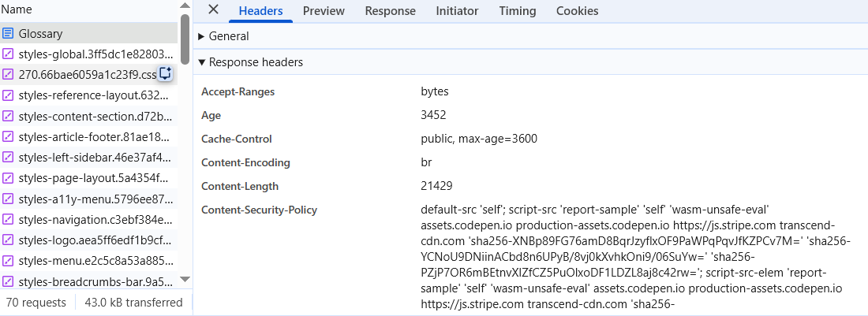Select the styles-article-footer.81ae18 request
The height and width of the screenshot is (316, 868).
click(x=88, y=137)
